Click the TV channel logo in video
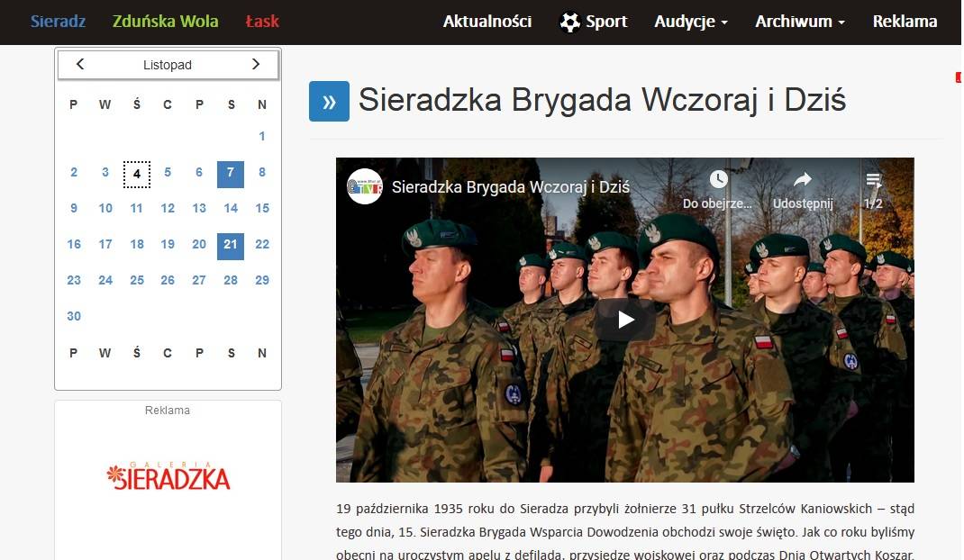 tap(365, 186)
